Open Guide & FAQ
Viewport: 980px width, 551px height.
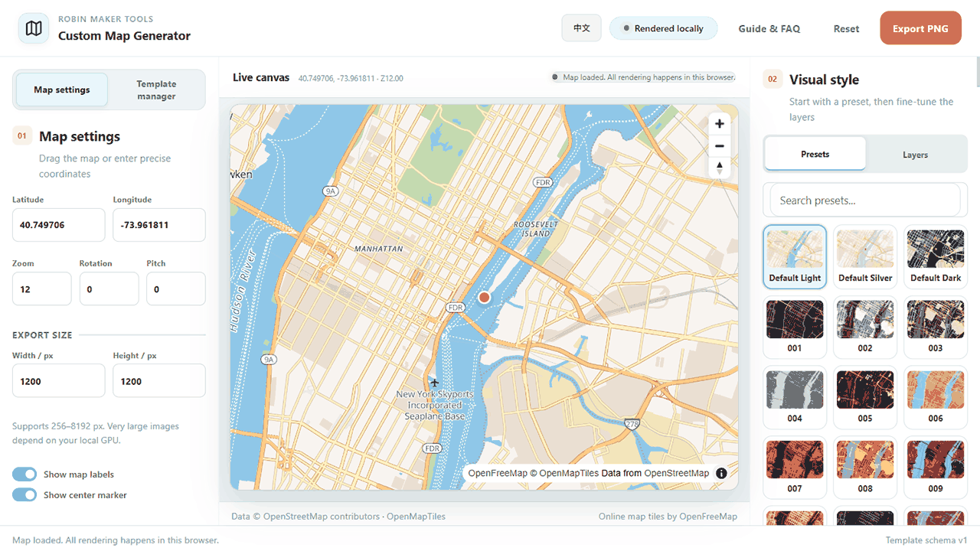click(769, 29)
